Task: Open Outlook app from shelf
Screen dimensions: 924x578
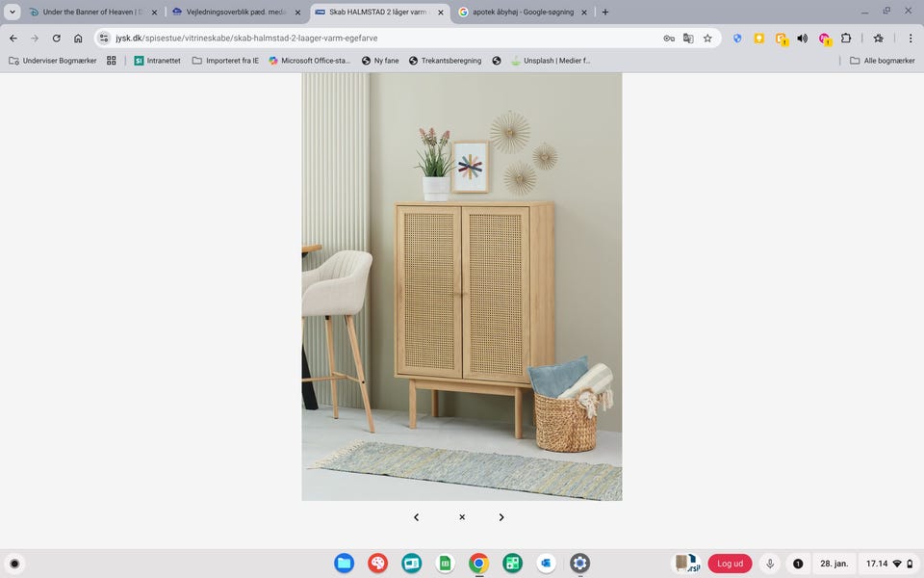Action: pos(546,564)
